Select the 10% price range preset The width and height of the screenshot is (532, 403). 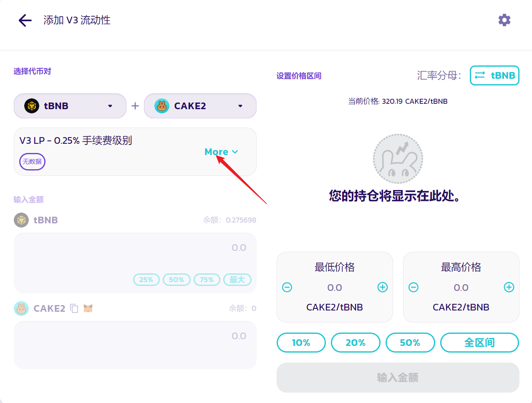pos(301,343)
